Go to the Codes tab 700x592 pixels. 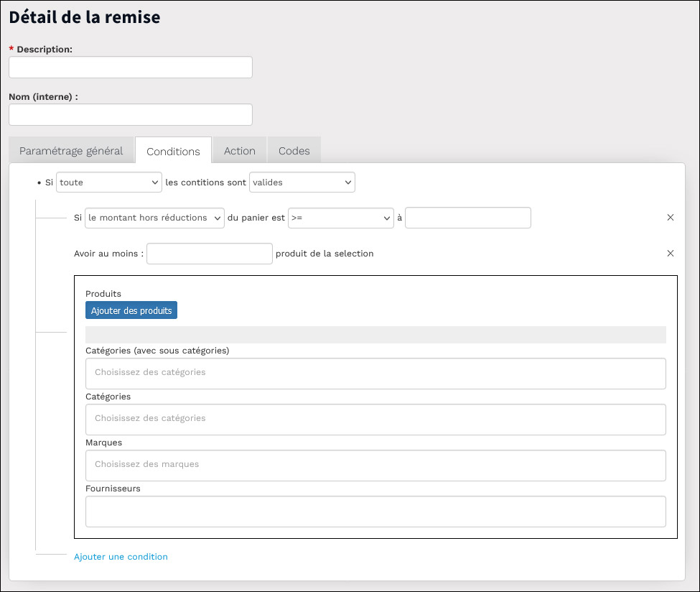tap(294, 151)
